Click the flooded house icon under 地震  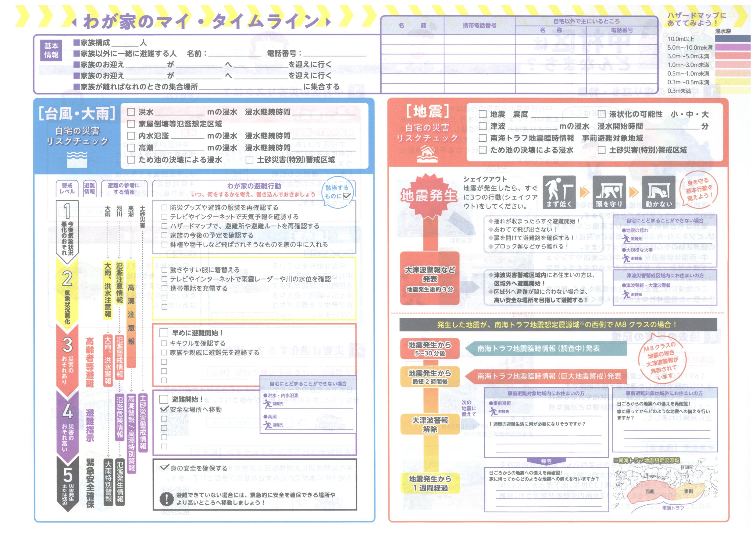[x=427, y=154]
